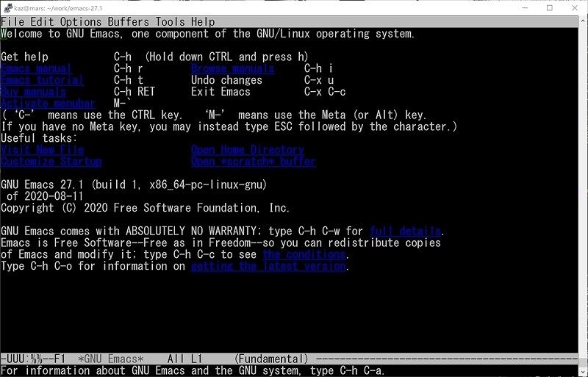
Task: Open the Emacs tutorial link
Action: 42,80
